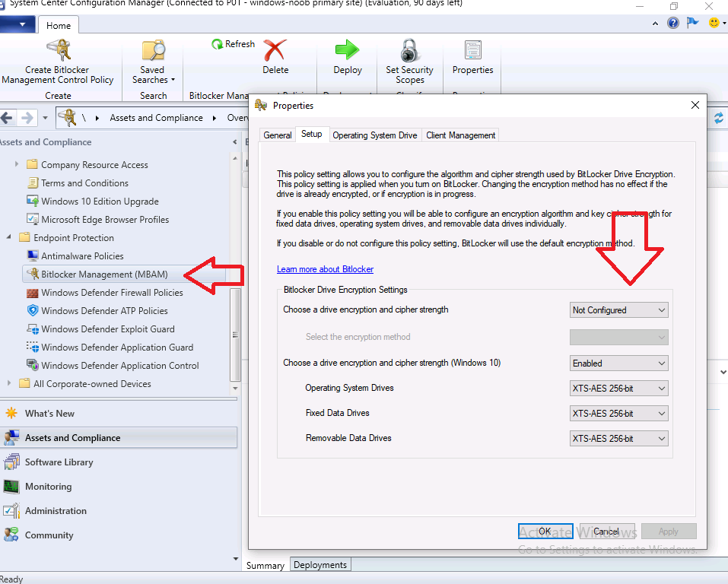Open drive encryption and cipher strength dropdown
Screen dimensions: 728x584
619,310
